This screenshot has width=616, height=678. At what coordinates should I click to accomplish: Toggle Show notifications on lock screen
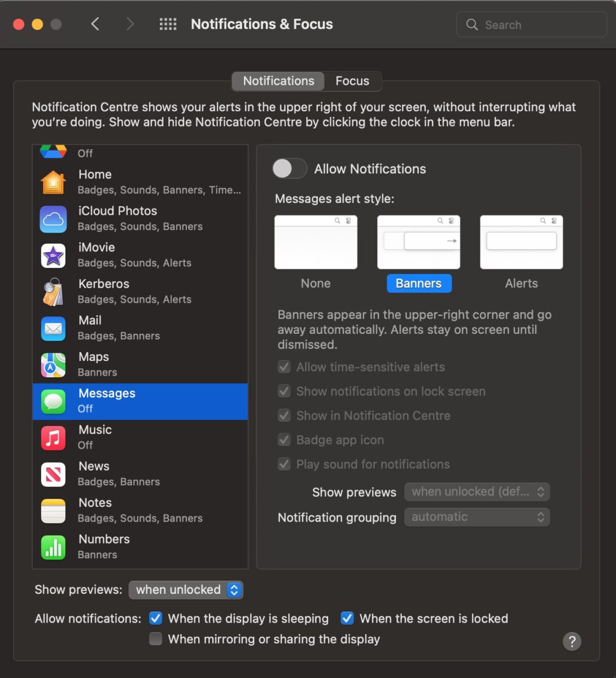[284, 391]
